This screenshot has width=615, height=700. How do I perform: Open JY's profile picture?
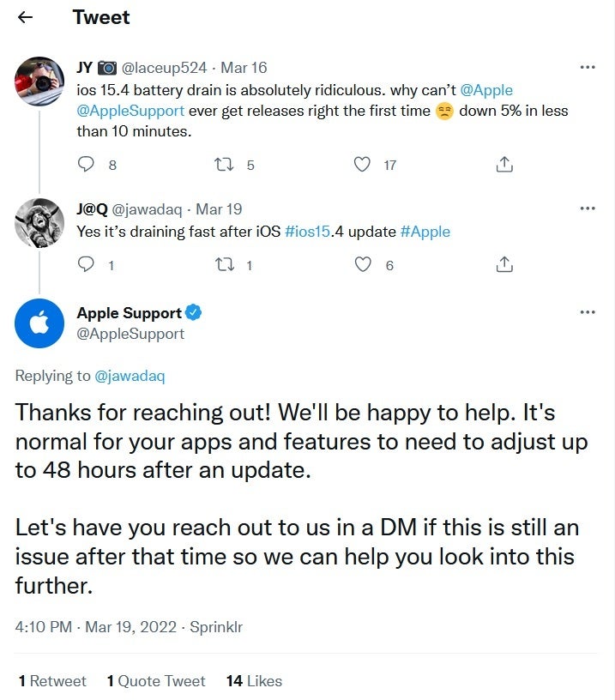pos(39,81)
